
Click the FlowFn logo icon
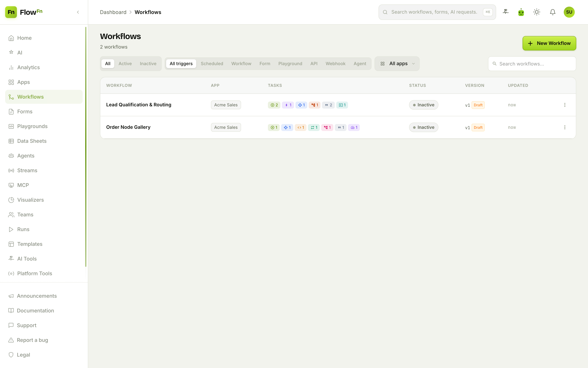pyautogui.click(x=11, y=12)
